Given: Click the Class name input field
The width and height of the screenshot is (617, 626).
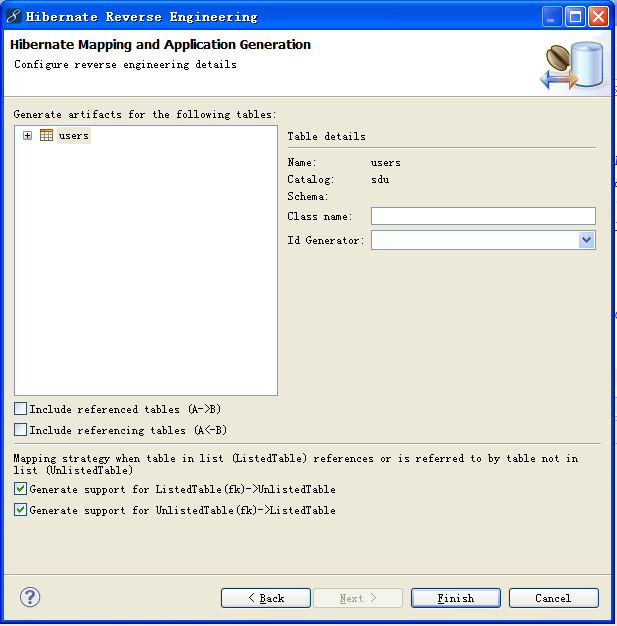Looking at the screenshot, I should pos(483,216).
